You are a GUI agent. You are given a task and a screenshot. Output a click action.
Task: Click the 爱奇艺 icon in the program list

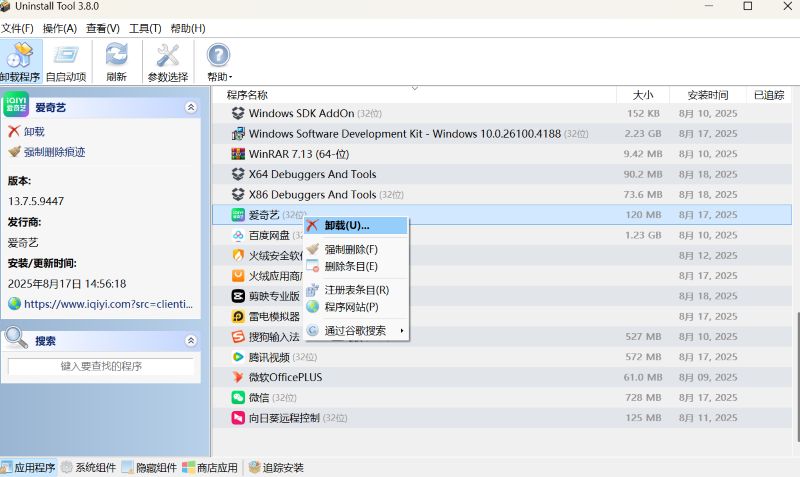click(x=238, y=215)
